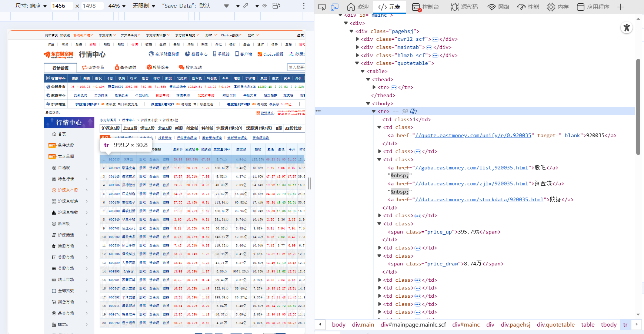
Task: Click the 投资组合 cube icon
Action: click(x=149, y=67)
